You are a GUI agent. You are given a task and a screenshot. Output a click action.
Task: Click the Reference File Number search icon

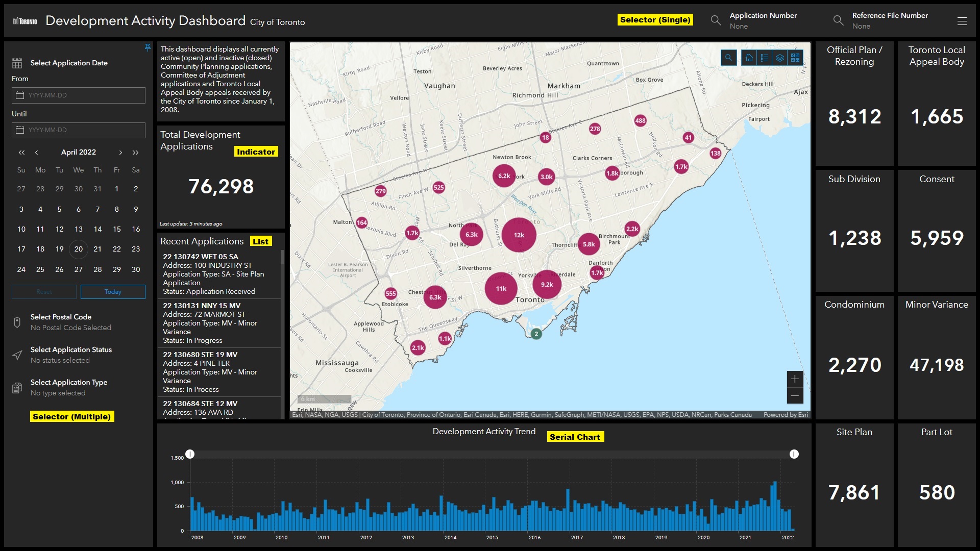[839, 21]
